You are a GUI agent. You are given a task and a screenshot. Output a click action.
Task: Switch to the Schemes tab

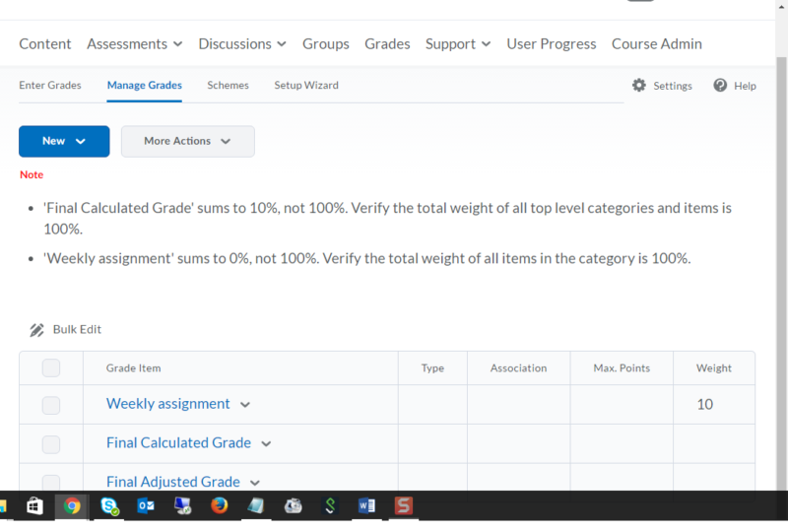[228, 85]
